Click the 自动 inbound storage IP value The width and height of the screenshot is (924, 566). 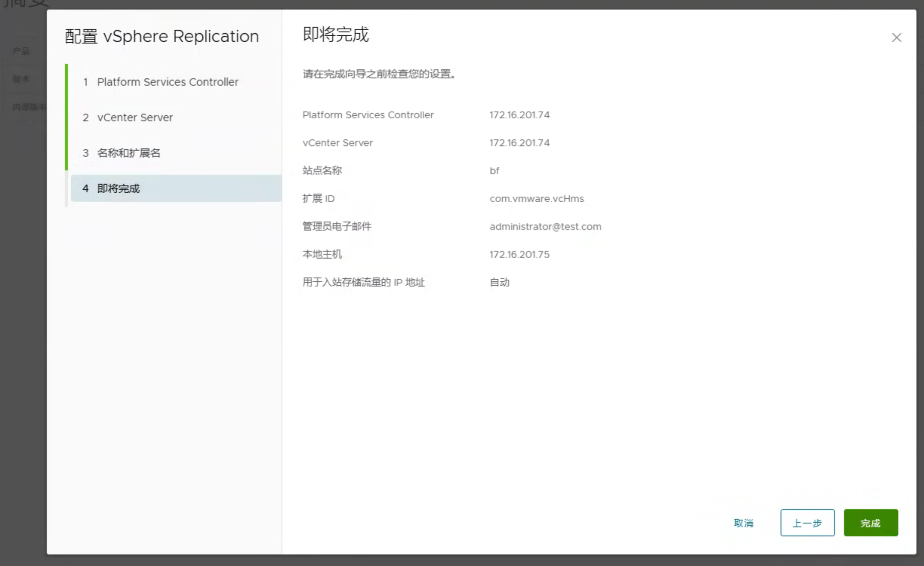tap(499, 283)
